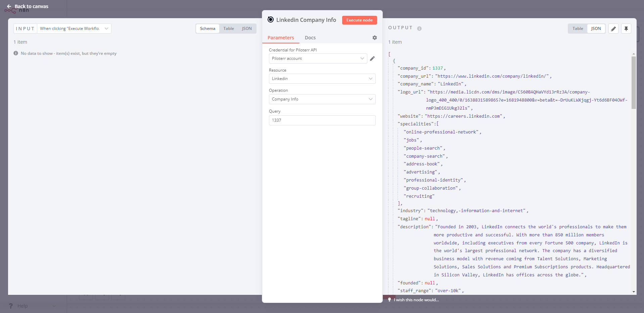This screenshot has width=644, height=313.
Task: Open Help question mark icon
Action: pyautogui.click(x=11, y=306)
